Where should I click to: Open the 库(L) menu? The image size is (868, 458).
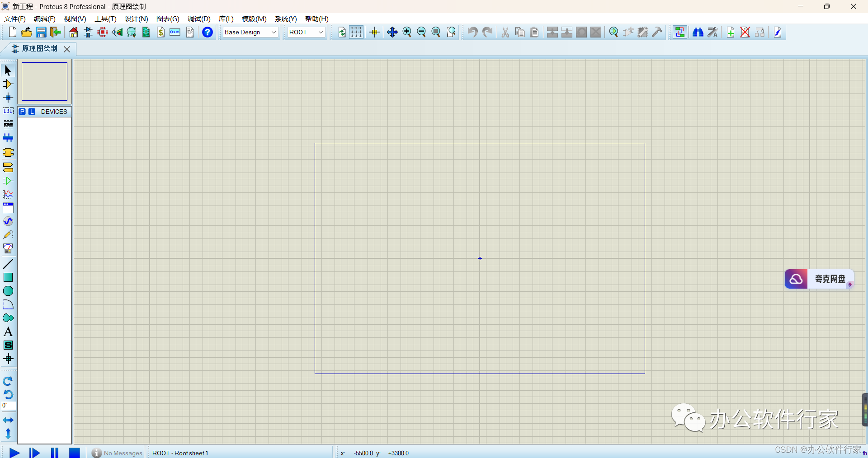pyautogui.click(x=226, y=19)
